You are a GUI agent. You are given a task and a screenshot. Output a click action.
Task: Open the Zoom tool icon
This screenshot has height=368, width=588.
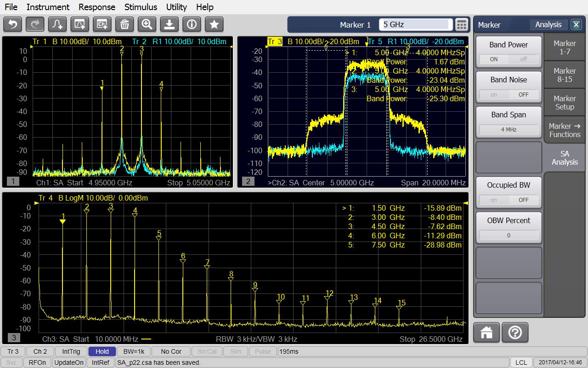[147, 24]
